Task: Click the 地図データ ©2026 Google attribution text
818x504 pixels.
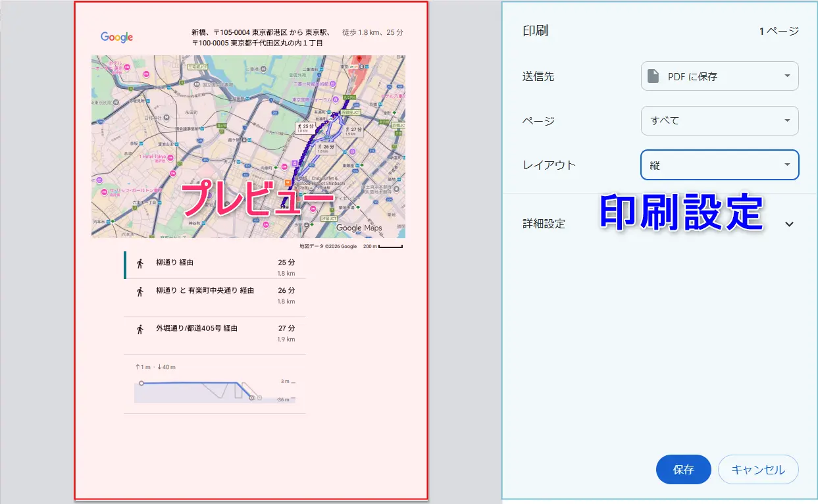Action: 328,247
